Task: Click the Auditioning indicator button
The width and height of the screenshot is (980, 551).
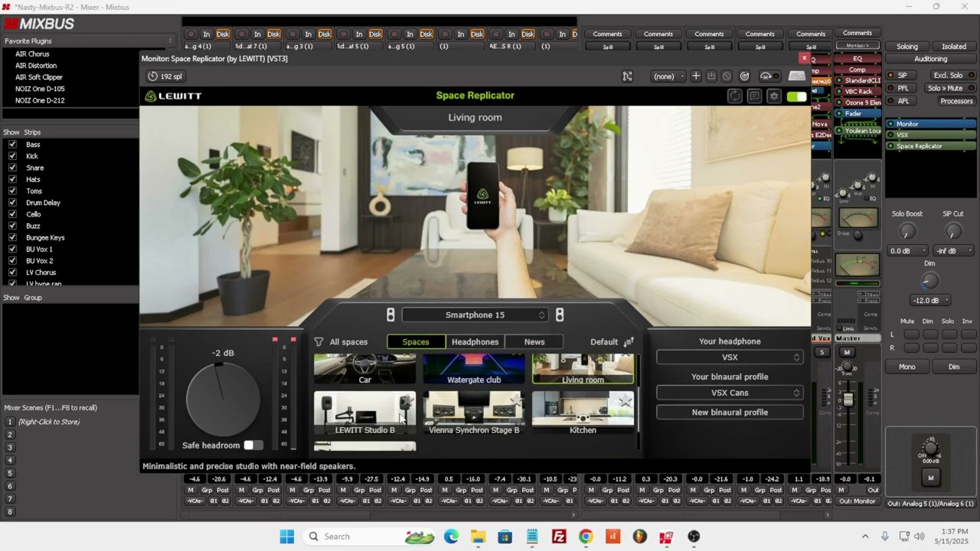Action: (x=931, y=59)
